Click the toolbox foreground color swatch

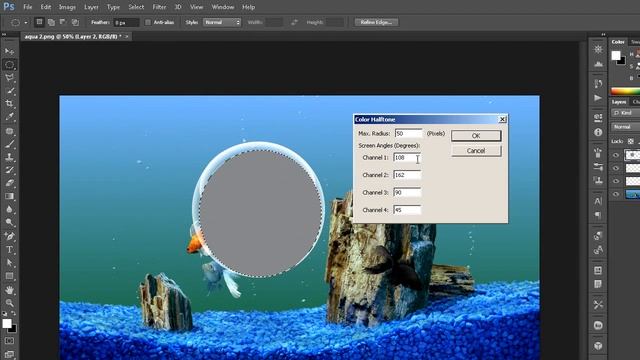coord(7,324)
